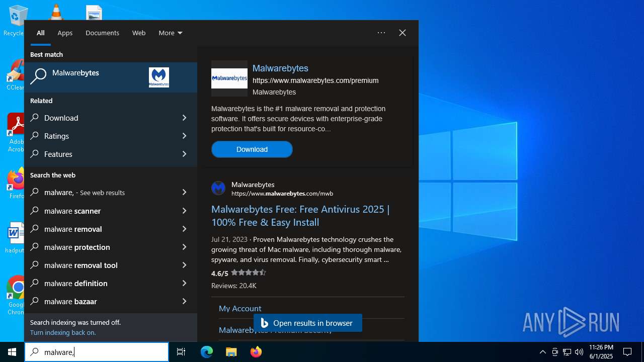Viewport: 644px width, 362px height.
Task: Select the All search tab
Action: [41, 33]
